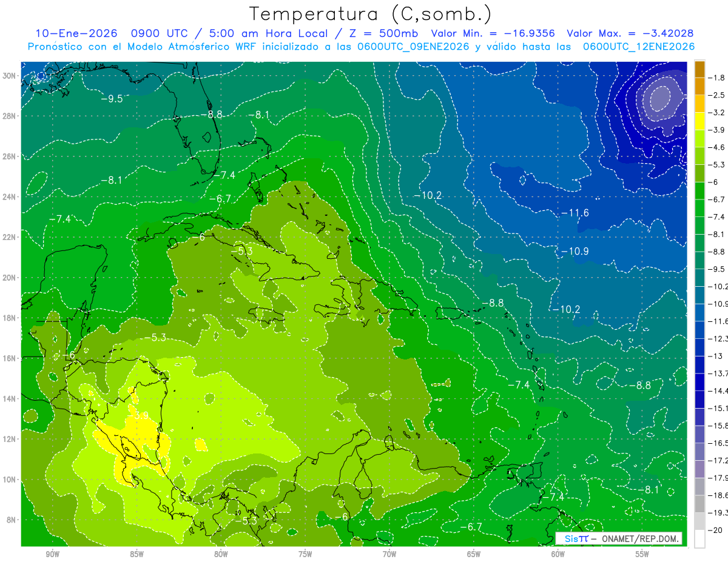Pick the lime legend swatch between -3.9 and -4.6
The image size is (728, 562).
tap(699, 138)
